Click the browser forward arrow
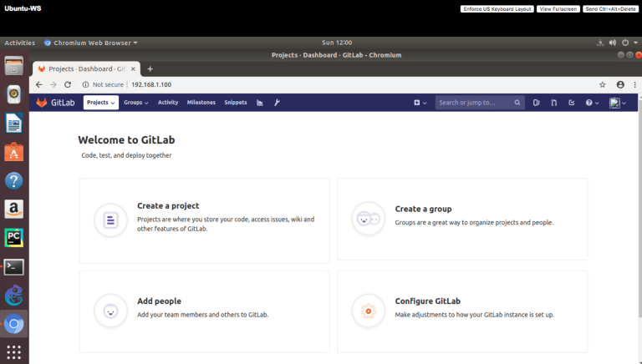642x364 pixels. click(x=53, y=84)
